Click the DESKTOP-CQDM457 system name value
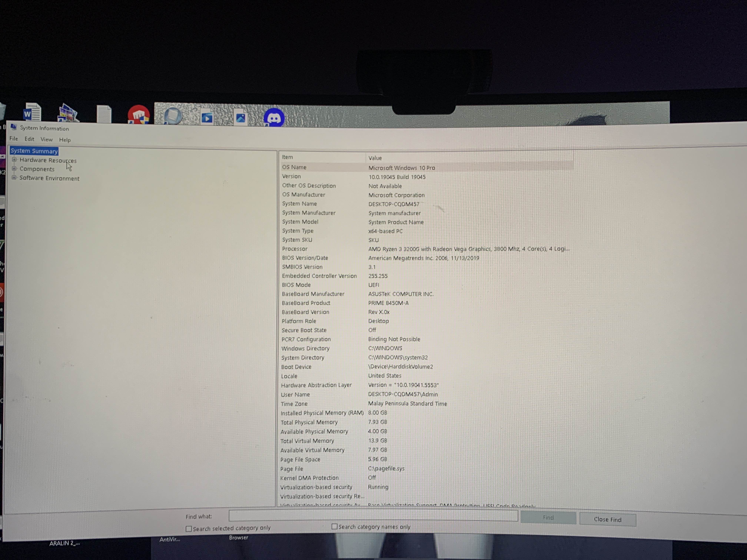Screen dimensions: 747x560 coord(394,204)
